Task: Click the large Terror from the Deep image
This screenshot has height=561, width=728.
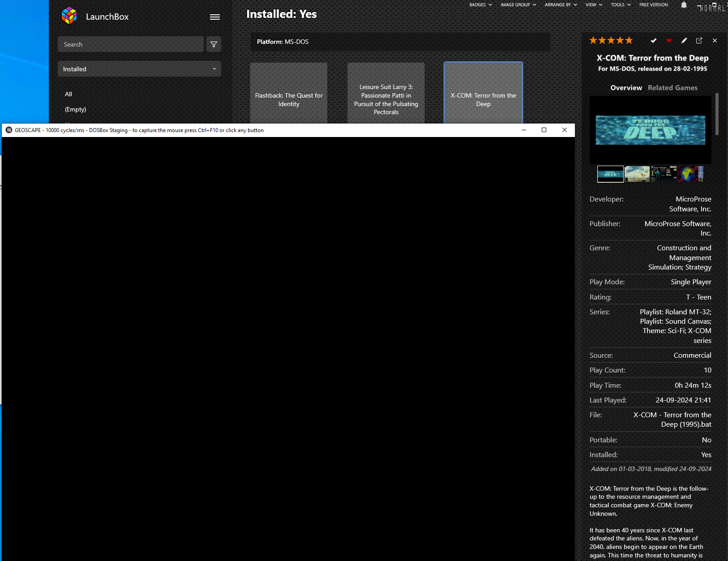Action: pyautogui.click(x=650, y=130)
